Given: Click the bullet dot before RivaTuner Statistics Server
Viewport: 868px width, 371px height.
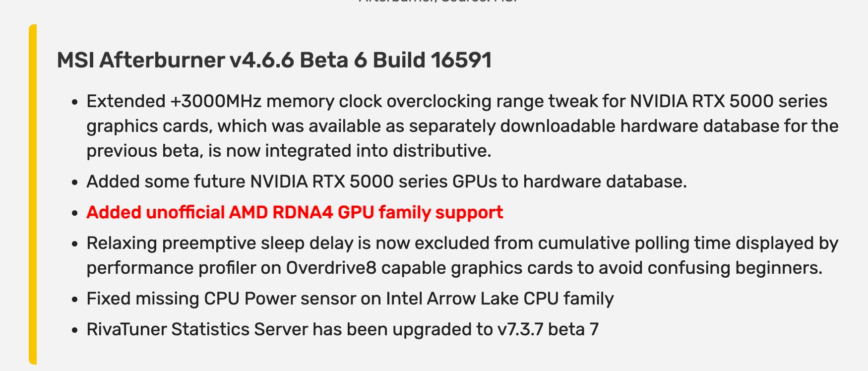Looking at the screenshot, I should 75,331.
